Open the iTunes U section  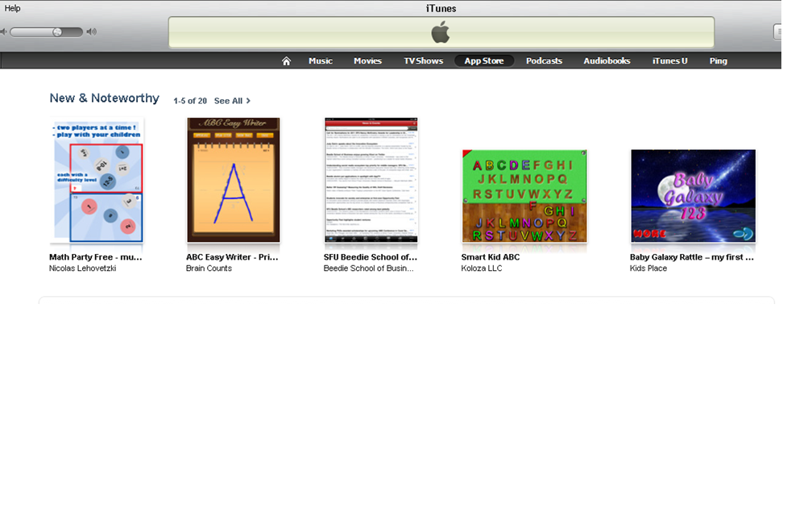(x=670, y=60)
